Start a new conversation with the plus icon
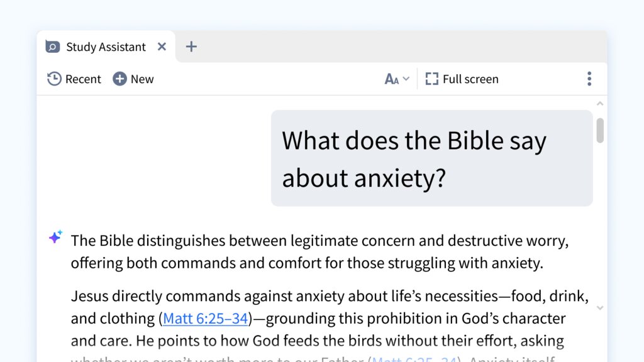 tap(119, 79)
